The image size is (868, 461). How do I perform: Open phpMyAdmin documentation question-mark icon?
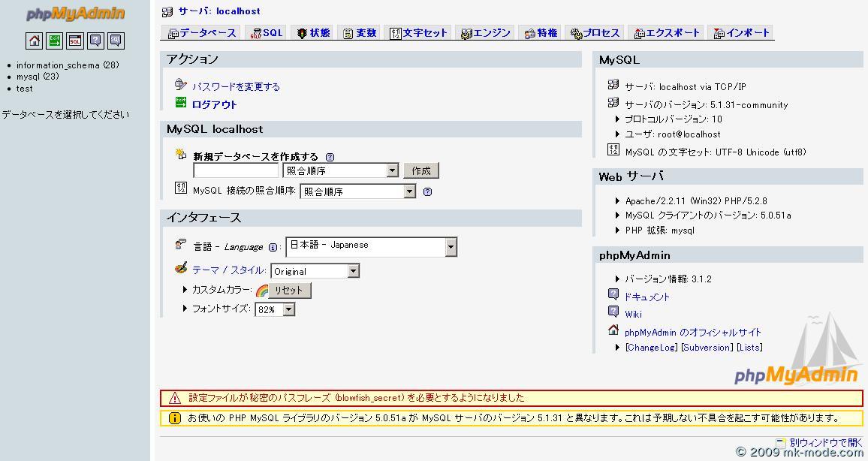point(95,41)
